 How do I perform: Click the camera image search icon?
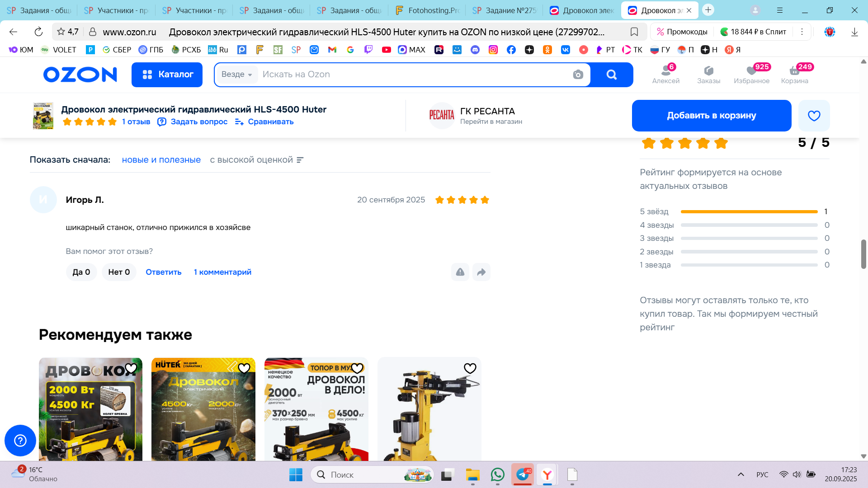tap(578, 75)
